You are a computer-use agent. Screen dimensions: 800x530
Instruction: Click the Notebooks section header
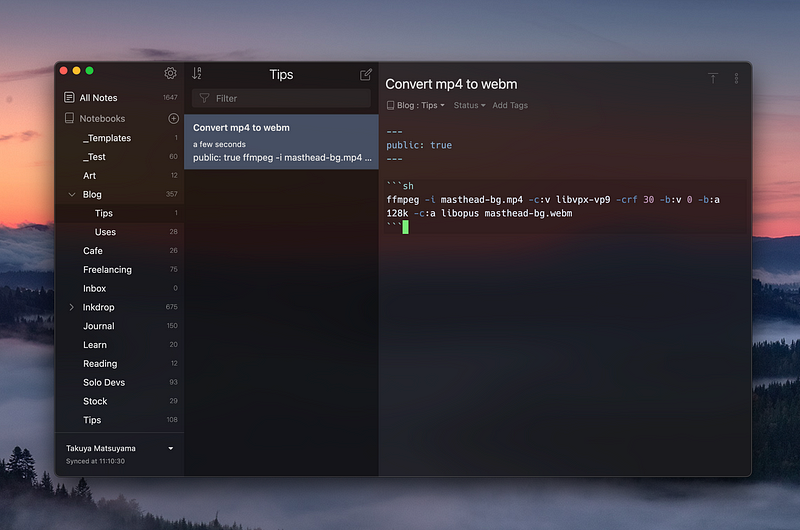pyautogui.click(x=102, y=118)
